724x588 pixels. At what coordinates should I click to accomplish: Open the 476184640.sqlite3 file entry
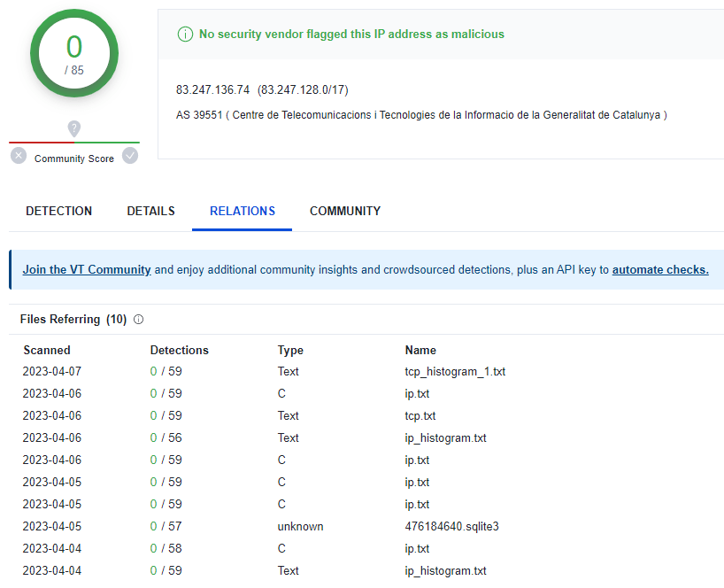coord(452,527)
